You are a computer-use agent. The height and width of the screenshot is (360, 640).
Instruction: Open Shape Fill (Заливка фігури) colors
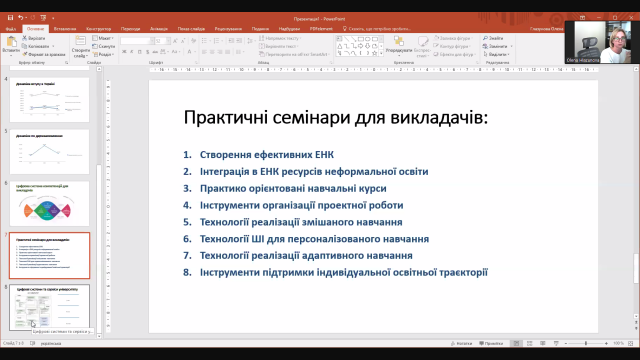pyautogui.click(x=453, y=38)
